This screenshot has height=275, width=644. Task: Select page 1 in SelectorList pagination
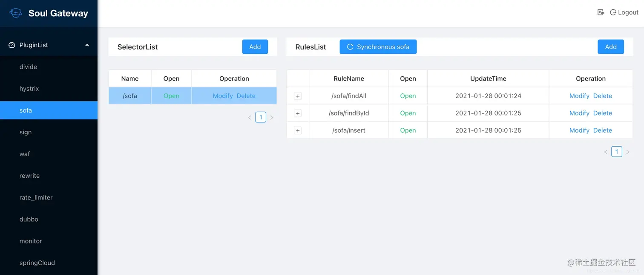coord(261,117)
